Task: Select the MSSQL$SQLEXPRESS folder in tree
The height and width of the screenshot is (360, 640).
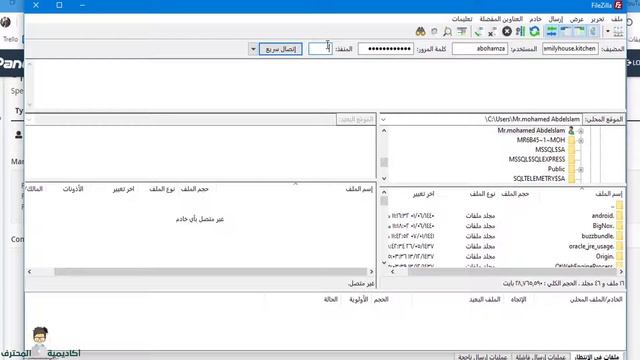Action: (537, 159)
